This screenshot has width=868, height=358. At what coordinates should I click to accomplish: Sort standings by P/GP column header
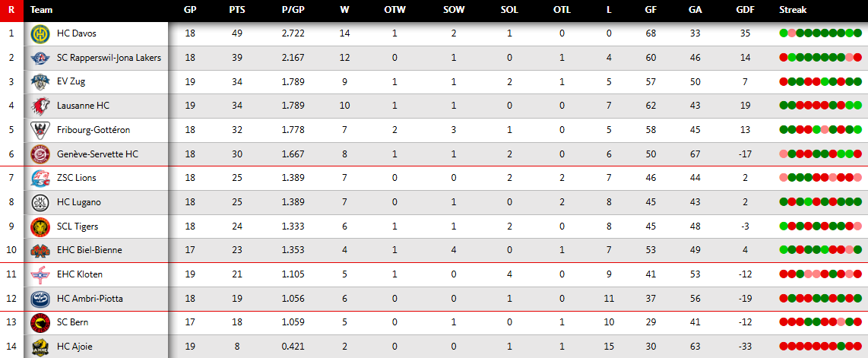[x=293, y=10]
